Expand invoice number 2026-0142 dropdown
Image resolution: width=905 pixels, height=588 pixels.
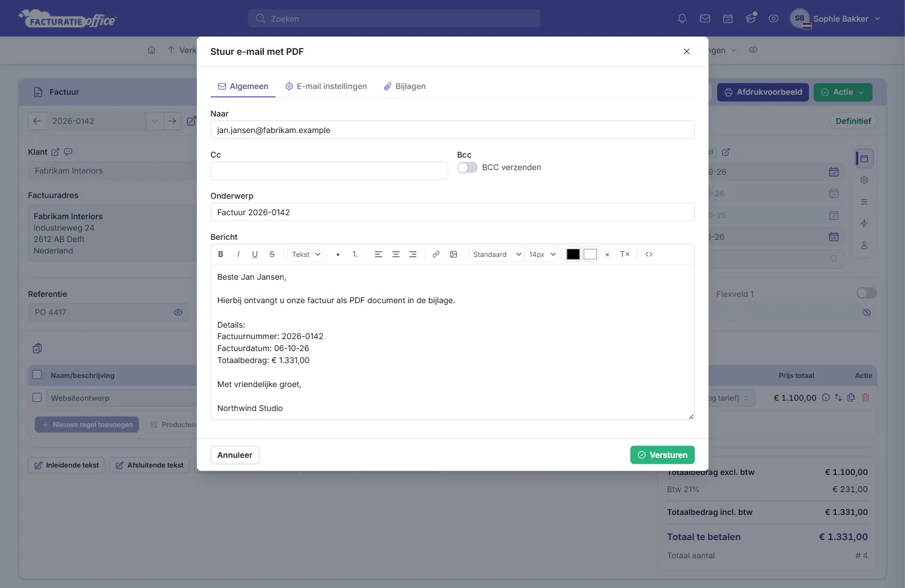click(x=154, y=121)
